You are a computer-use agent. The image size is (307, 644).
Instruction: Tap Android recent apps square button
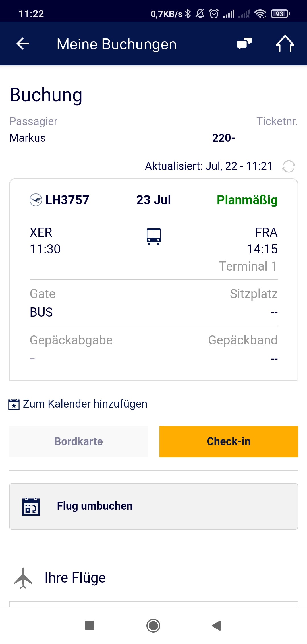tap(90, 626)
